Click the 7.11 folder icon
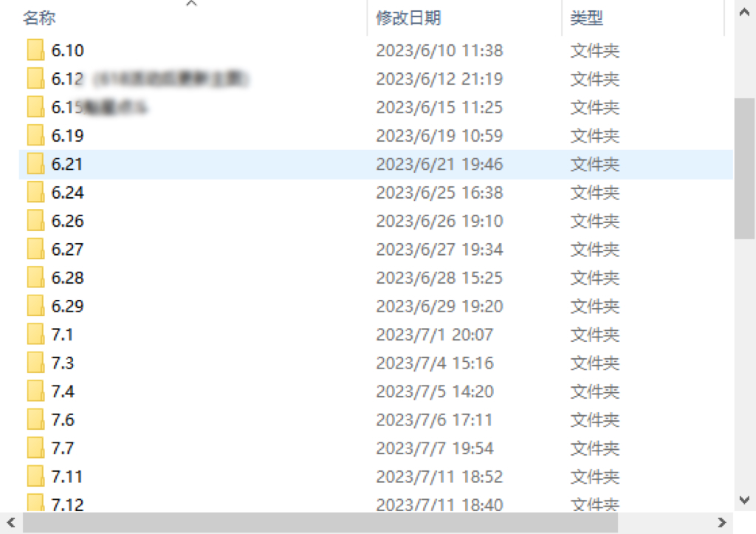This screenshot has width=756, height=534. click(x=35, y=476)
